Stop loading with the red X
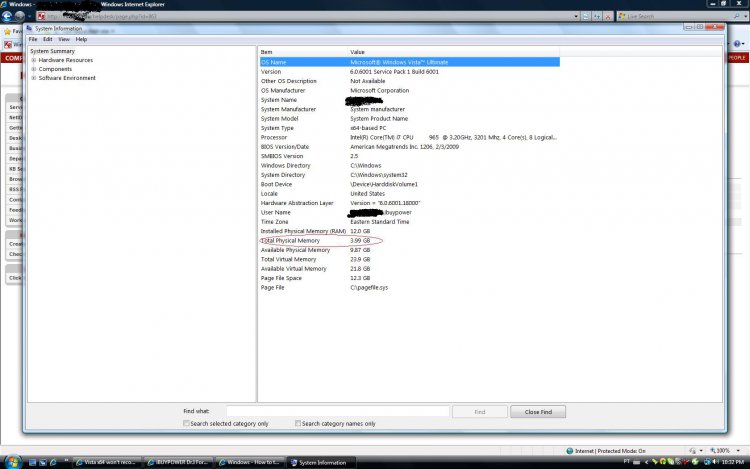Screen dimensions: 750x469 (608, 16)
